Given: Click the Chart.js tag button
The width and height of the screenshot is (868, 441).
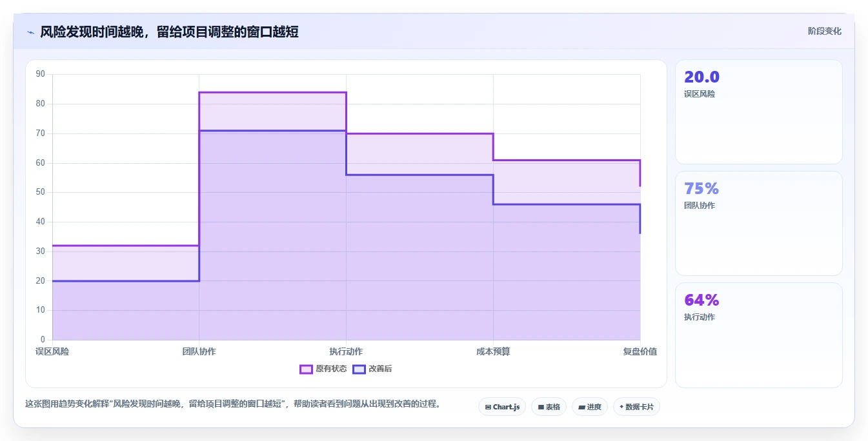Looking at the screenshot, I should coord(502,407).
